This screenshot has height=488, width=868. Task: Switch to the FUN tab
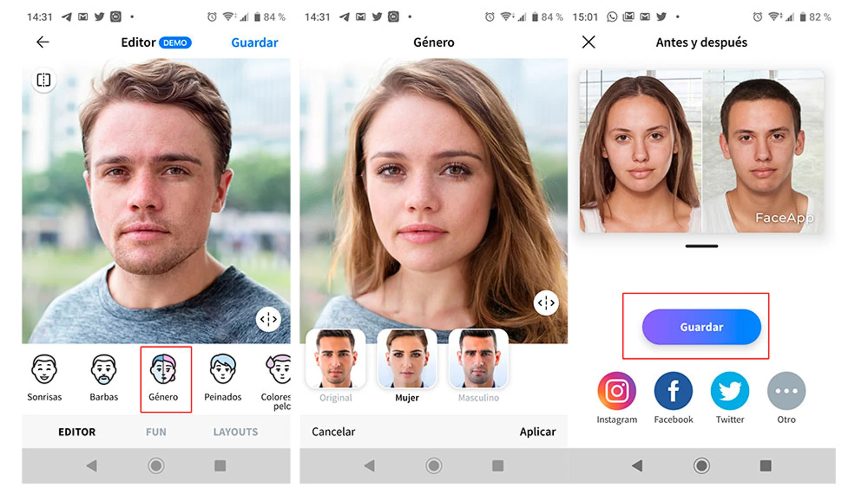[156, 432]
